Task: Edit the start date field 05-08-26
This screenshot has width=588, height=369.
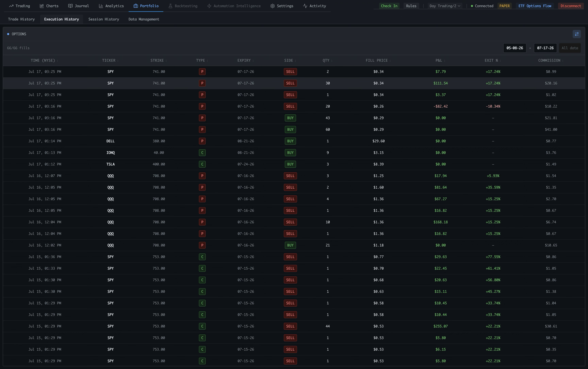Action: 515,48
